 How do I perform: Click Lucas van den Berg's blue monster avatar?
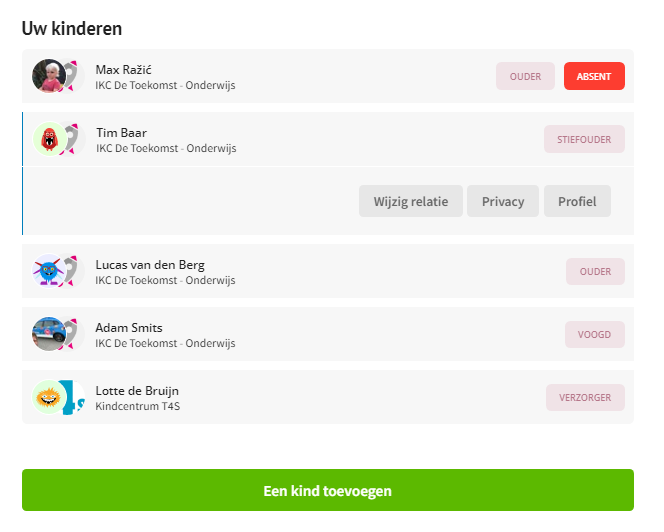[x=49, y=271]
